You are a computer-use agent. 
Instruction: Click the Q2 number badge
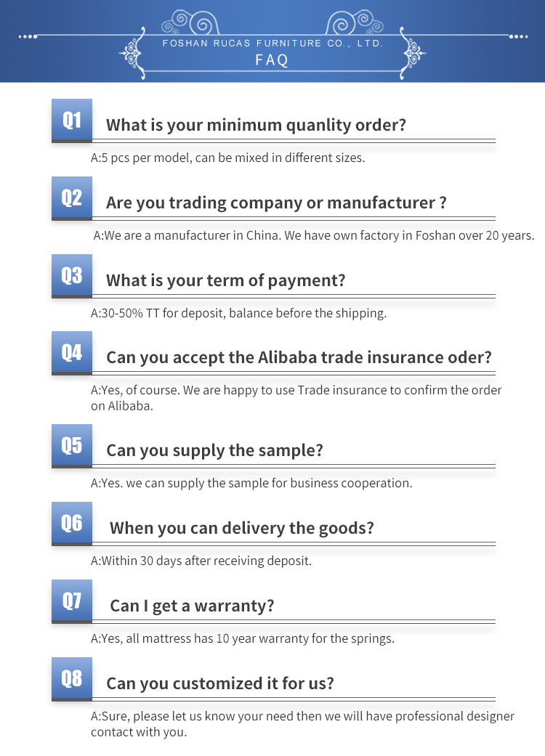pos(72,198)
